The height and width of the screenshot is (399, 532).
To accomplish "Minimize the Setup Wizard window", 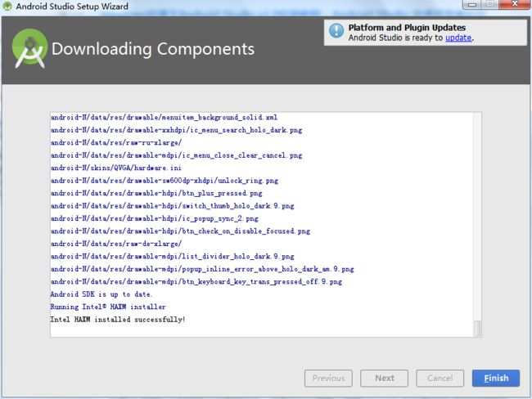I will [472, 4].
